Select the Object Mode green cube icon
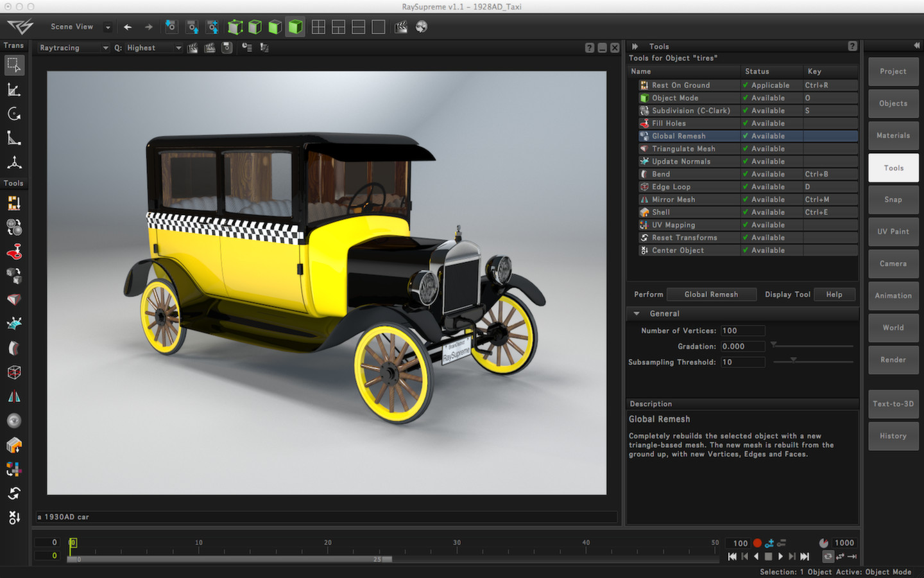The height and width of the screenshot is (578, 924). [x=295, y=26]
